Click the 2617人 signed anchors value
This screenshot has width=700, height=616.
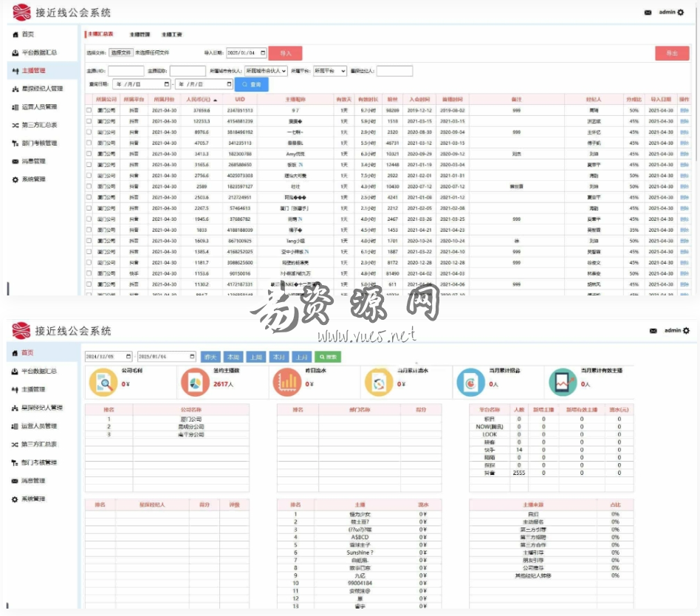point(223,384)
